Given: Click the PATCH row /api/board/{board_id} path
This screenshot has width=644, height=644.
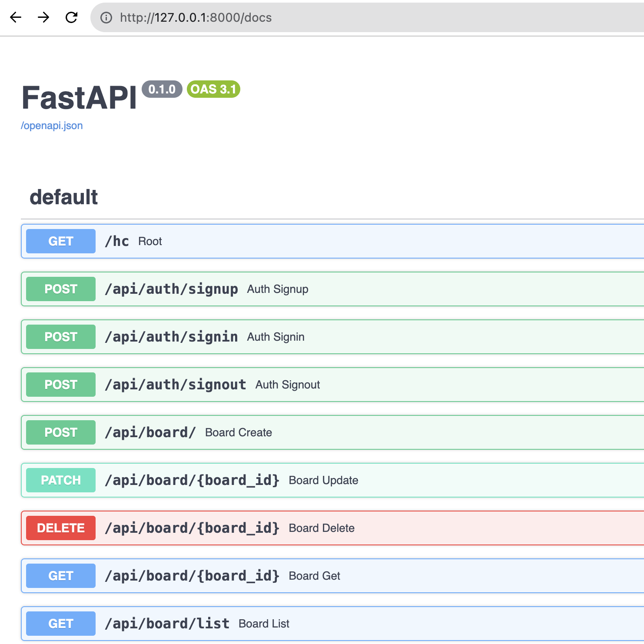Looking at the screenshot, I should coord(192,480).
